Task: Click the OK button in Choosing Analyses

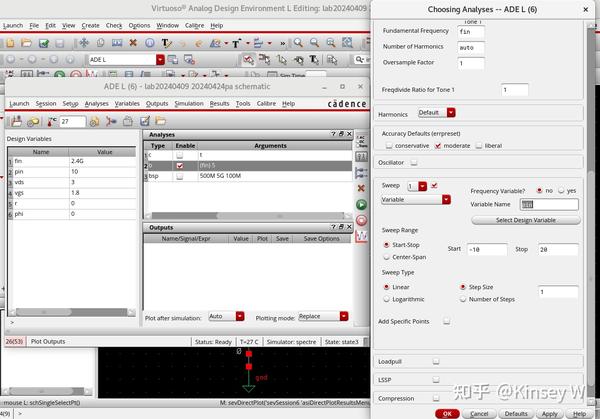Action: tap(447, 414)
